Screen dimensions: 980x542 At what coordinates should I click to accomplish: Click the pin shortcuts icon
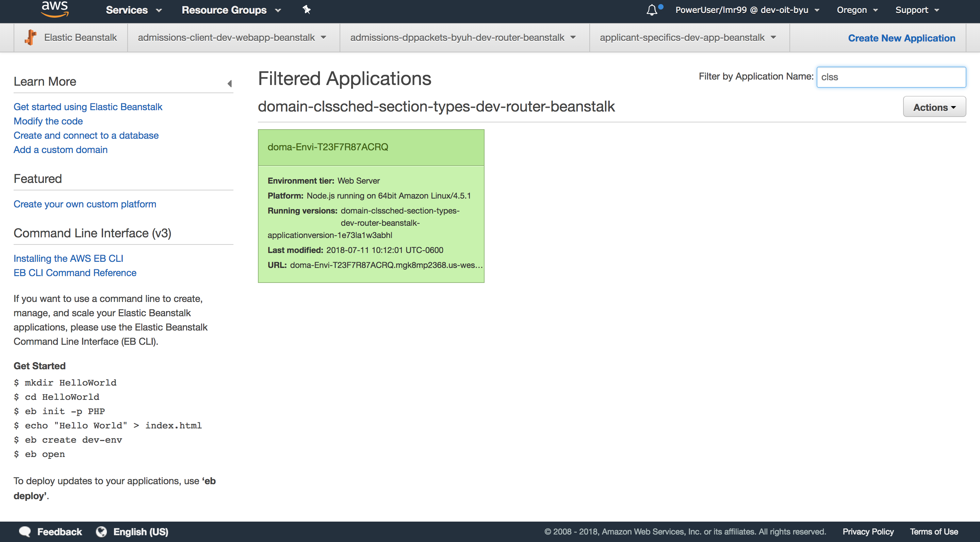click(307, 10)
